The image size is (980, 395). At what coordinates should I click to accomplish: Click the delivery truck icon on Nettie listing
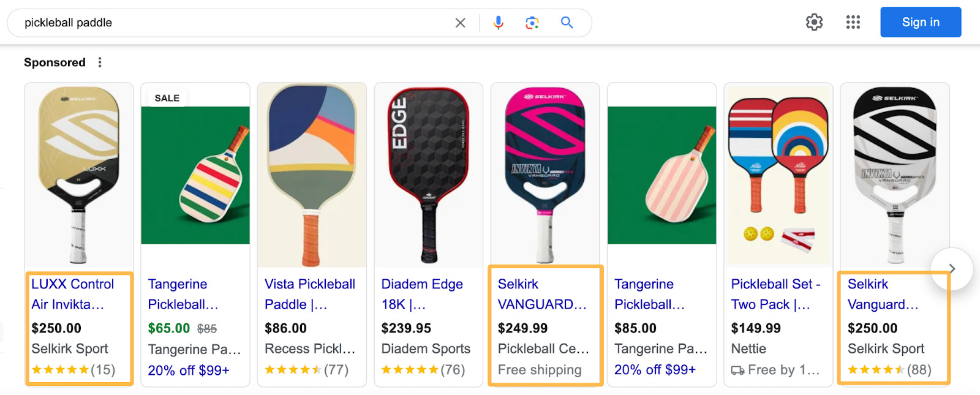pos(738,370)
